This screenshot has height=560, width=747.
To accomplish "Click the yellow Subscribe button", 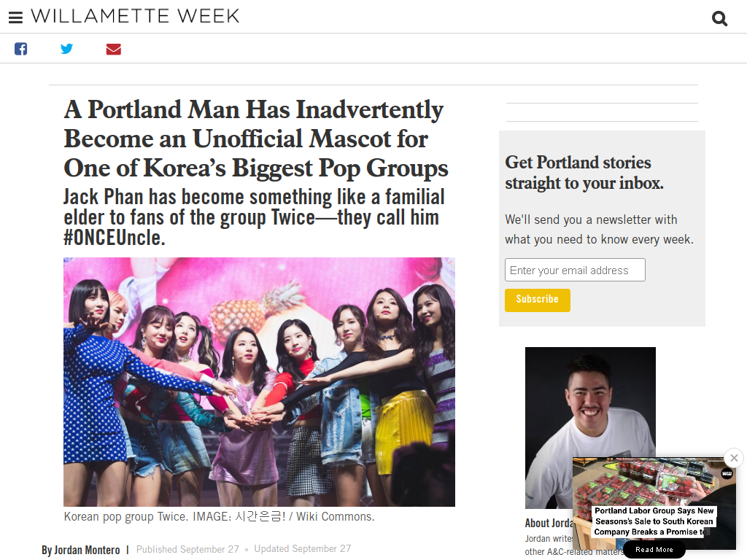I will click(538, 300).
